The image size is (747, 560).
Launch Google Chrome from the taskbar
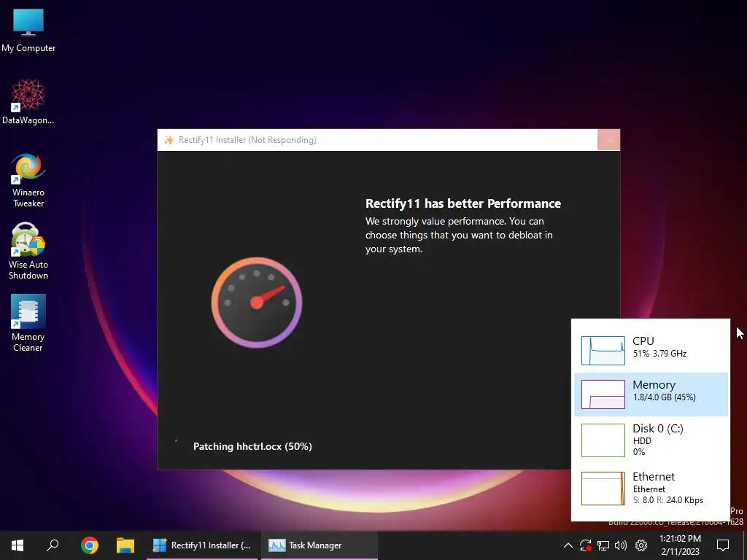(90, 545)
